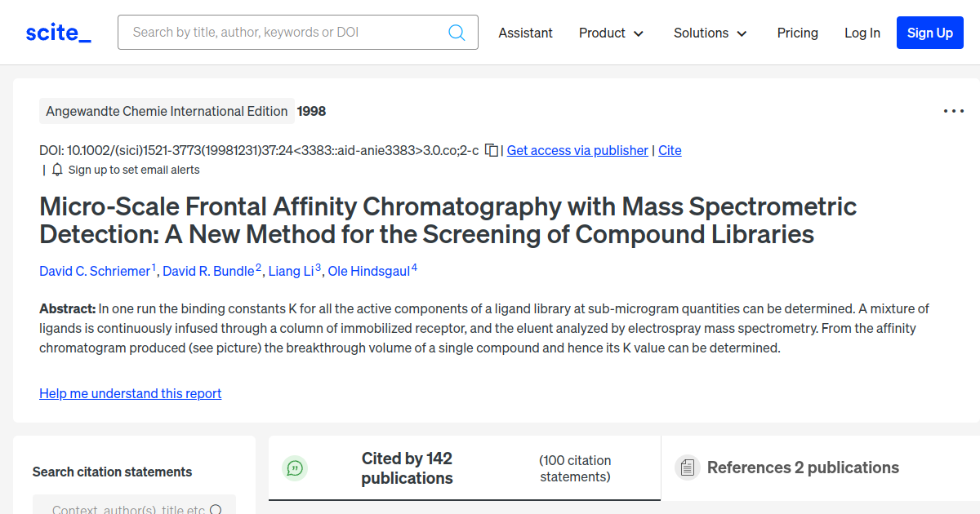The image size is (980, 514).
Task: Switch to Cited by 142 publications tab
Action: click(x=407, y=468)
